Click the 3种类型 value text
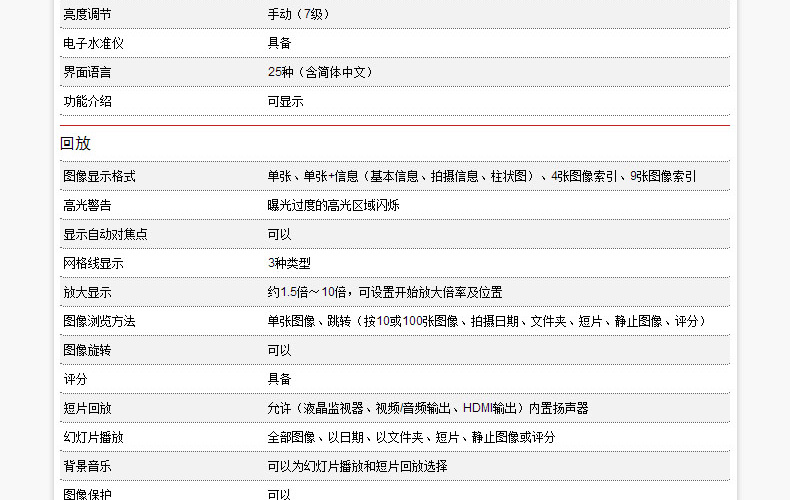This screenshot has height=500, width=790. (x=289, y=263)
